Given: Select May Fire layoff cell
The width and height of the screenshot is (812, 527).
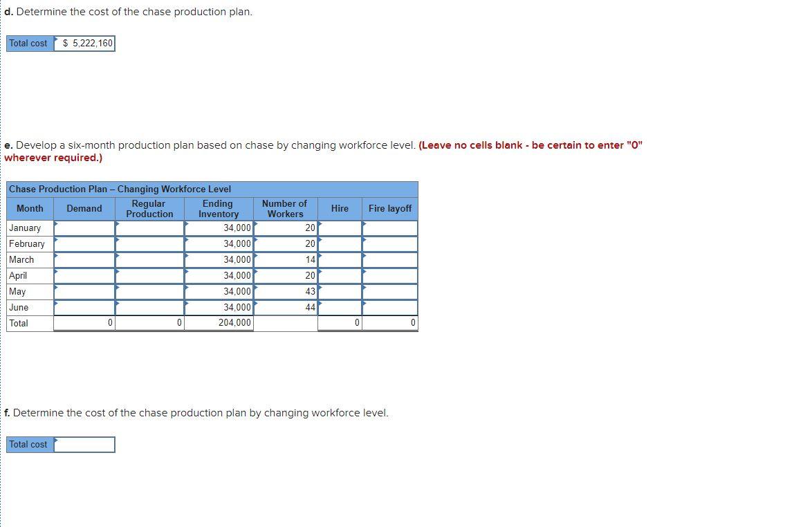Looking at the screenshot, I should tap(390, 292).
